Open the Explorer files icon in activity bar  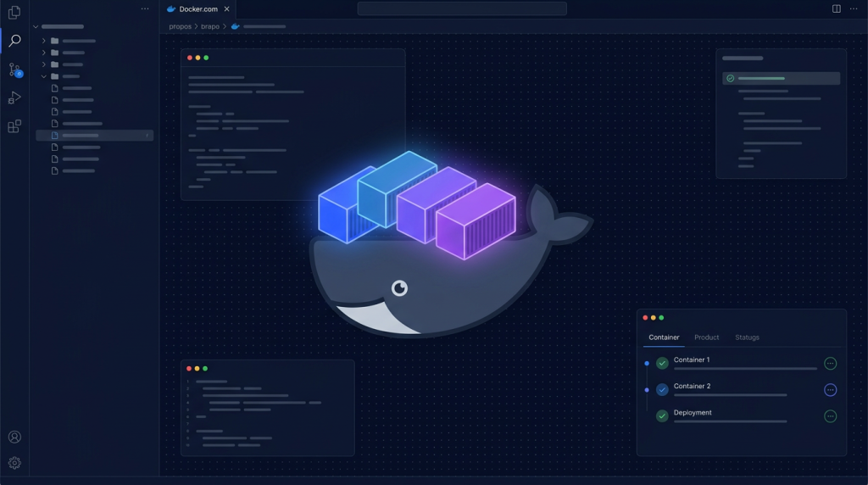[x=14, y=12]
